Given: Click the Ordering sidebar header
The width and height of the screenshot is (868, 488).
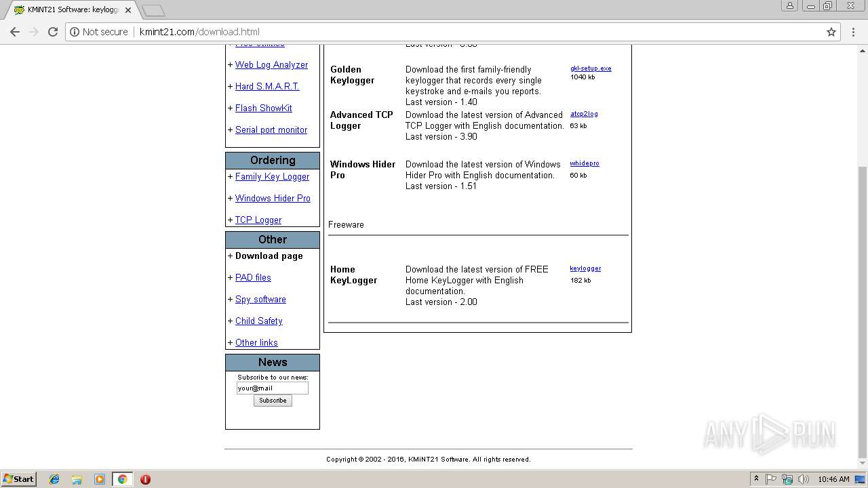Looking at the screenshot, I should point(273,161).
